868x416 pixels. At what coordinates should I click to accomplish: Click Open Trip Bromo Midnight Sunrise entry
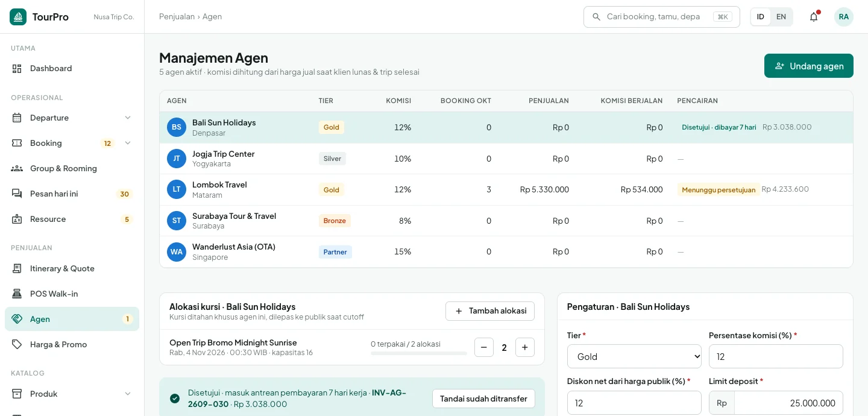233,342
